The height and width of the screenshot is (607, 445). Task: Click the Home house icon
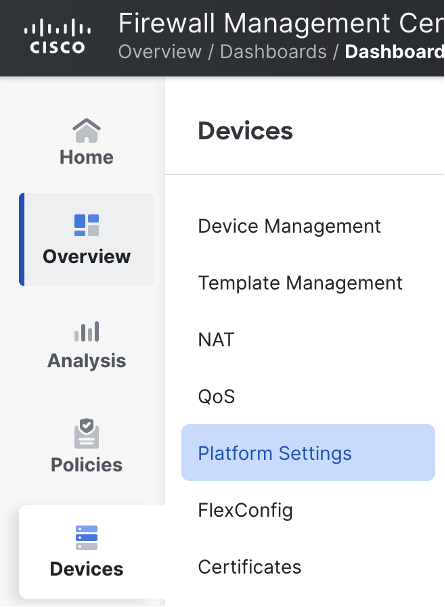87,130
